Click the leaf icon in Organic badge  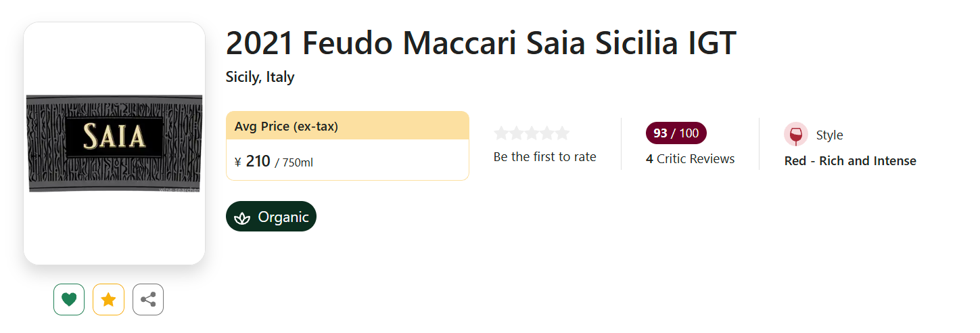(242, 218)
